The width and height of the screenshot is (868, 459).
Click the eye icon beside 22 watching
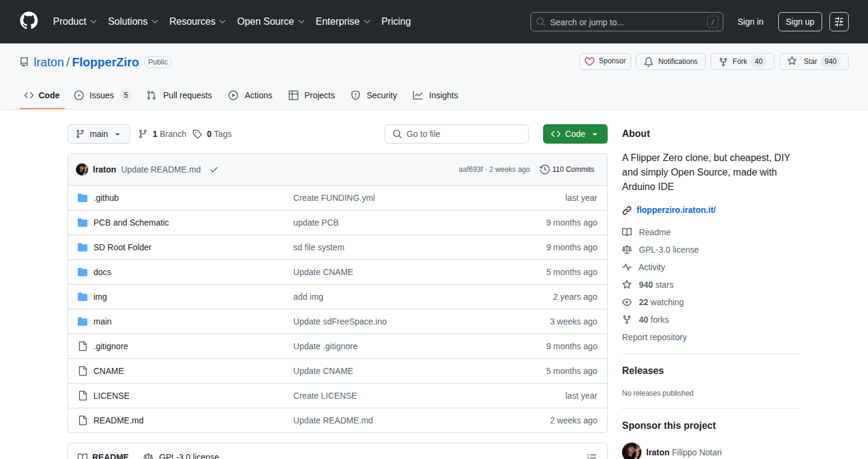coord(627,302)
